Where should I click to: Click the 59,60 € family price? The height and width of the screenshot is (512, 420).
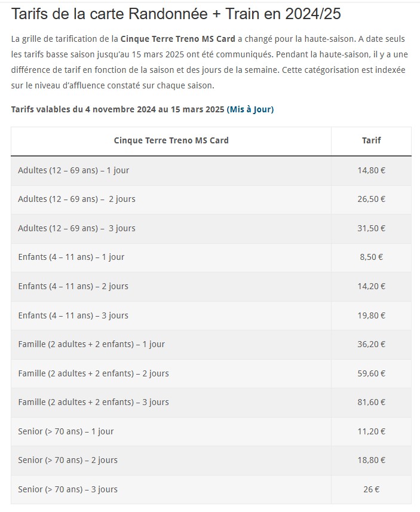(372, 373)
